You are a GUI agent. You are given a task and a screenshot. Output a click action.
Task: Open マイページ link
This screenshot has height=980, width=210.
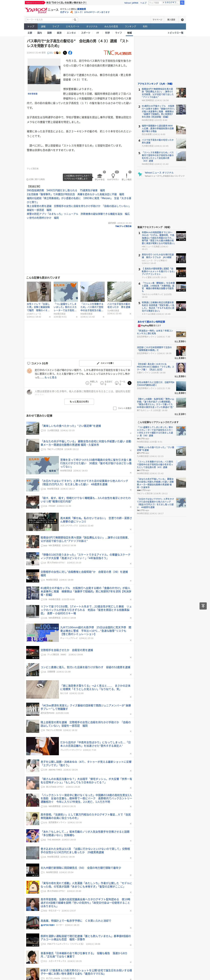point(157,20)
